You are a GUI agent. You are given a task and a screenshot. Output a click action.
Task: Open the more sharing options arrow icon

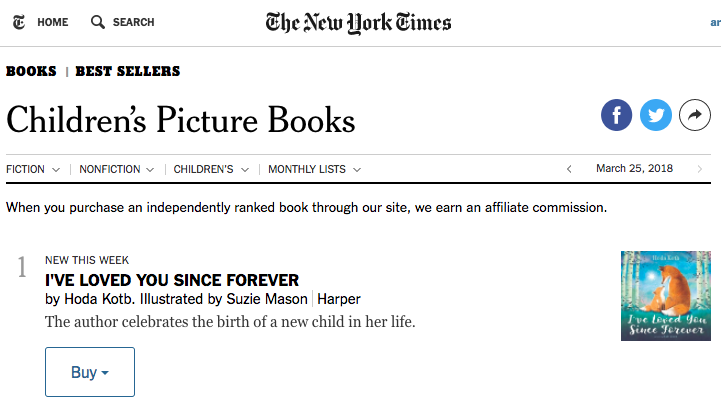coord(694,116)
